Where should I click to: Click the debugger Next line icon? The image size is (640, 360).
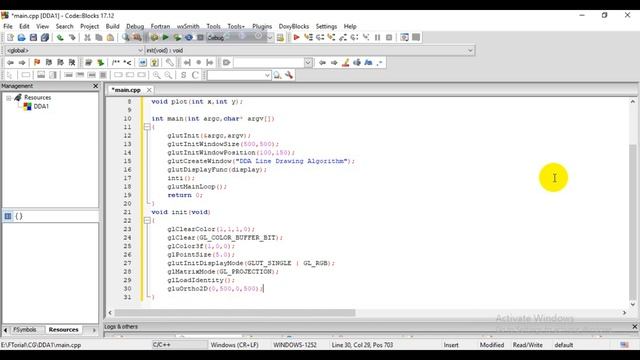tap(320, 38)
